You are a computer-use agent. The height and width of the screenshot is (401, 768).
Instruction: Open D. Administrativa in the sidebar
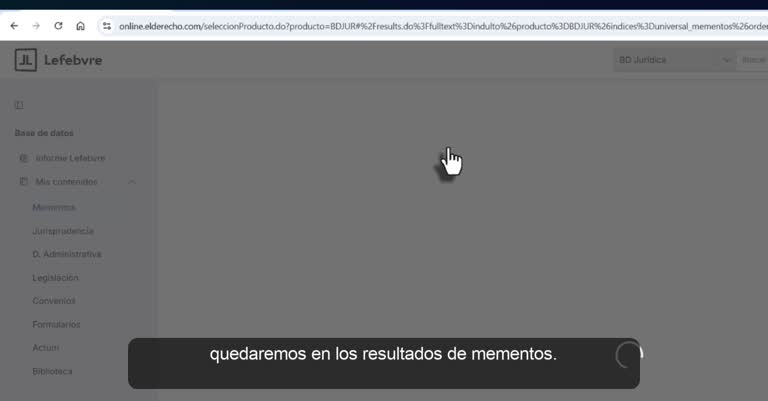[x=67, y=254]
